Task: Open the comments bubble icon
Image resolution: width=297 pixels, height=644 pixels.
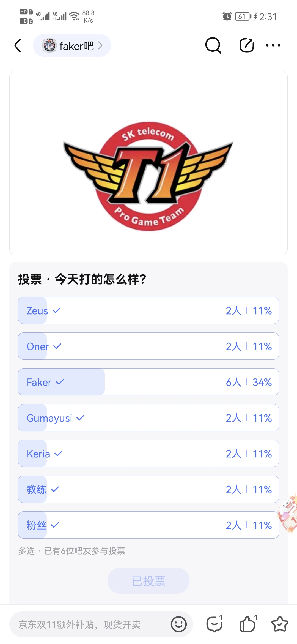Action: (215, 624)
